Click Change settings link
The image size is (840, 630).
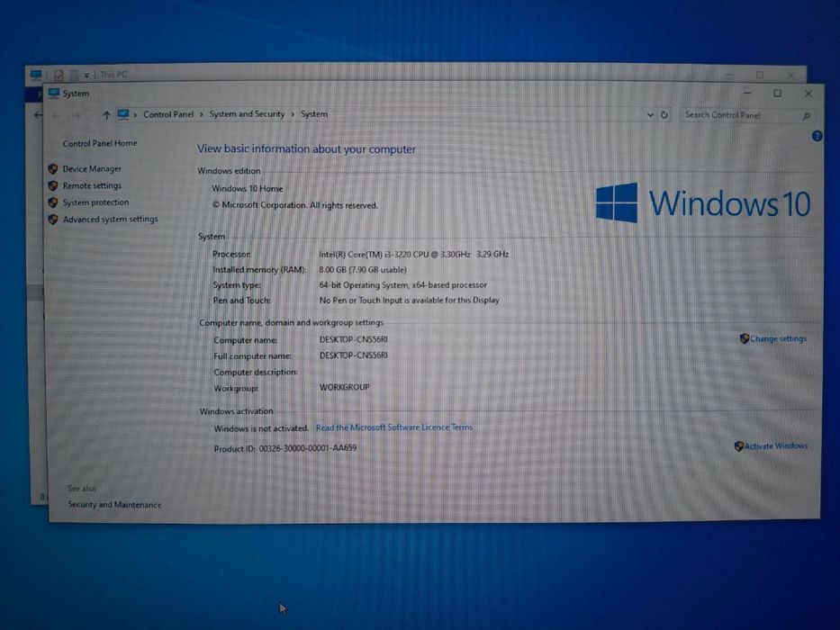(778, 338)
